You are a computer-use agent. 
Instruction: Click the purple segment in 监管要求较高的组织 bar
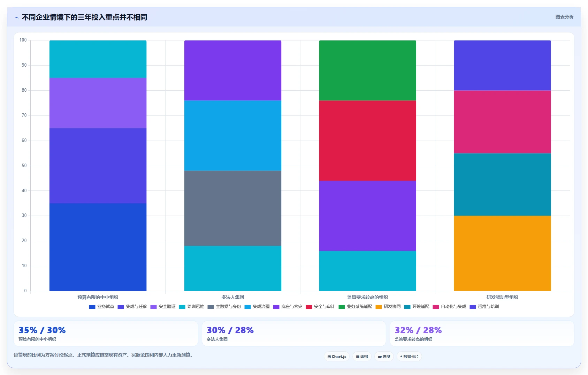click(368, 216)
